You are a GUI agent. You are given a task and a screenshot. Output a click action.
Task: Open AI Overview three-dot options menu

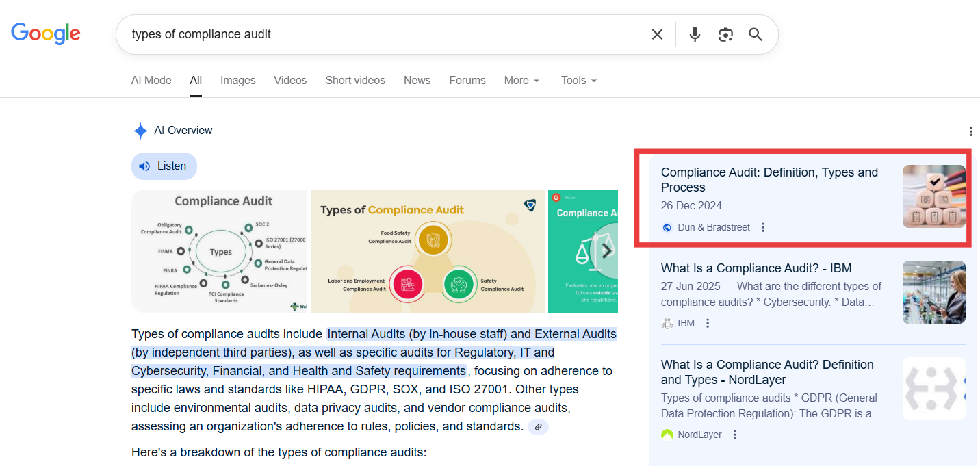tap(970, 131)
